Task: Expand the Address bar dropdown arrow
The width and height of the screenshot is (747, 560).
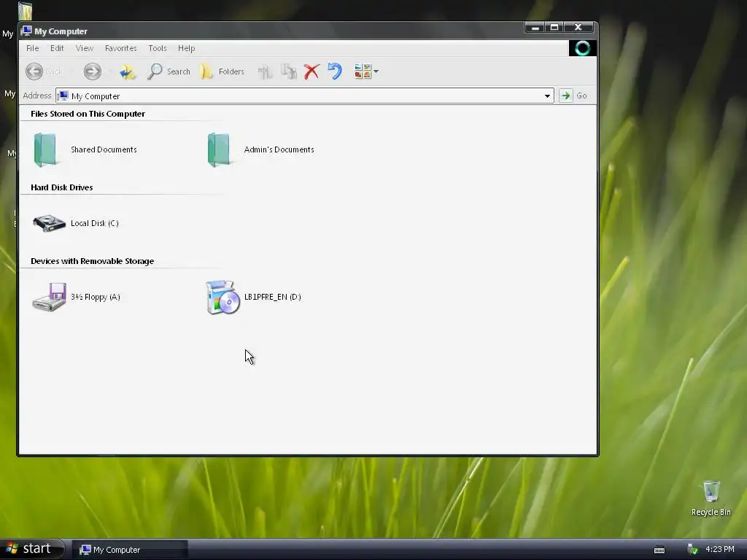Action: (x=547, y=96)
